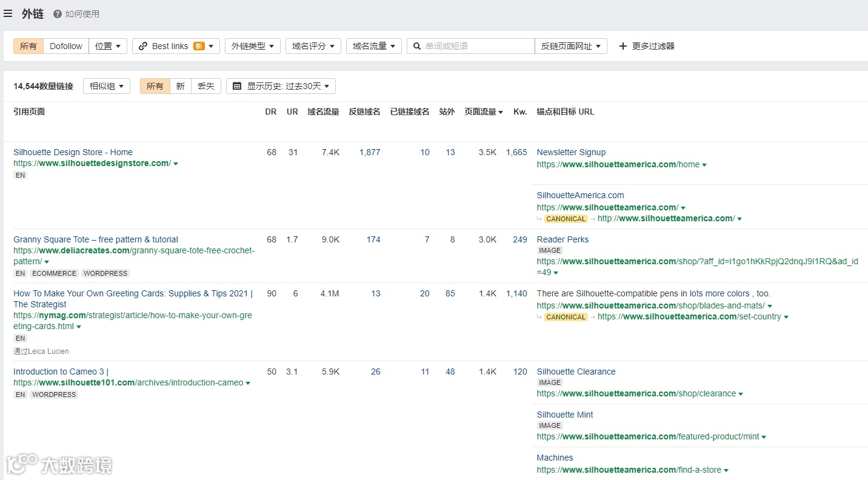Select the 所有 filter next to Dofollow
868x480 pixels.
[x=28, y=46]
